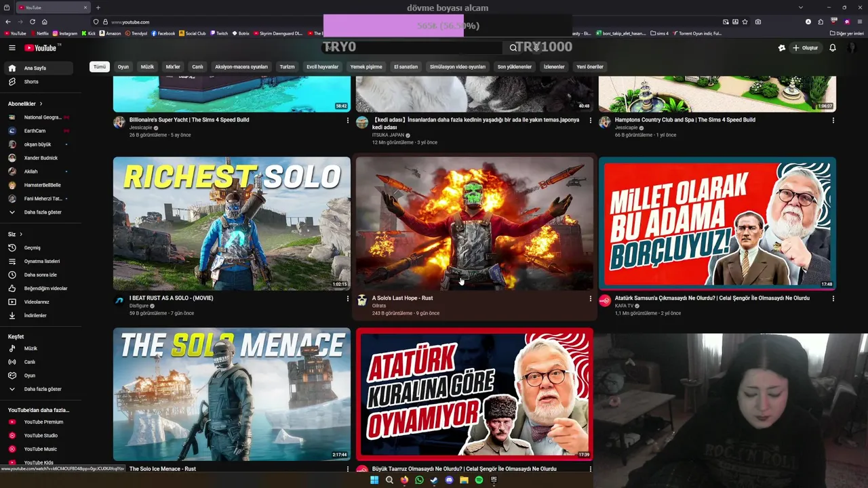This screenshot has height=488, width=868.
Task: Click the YouTube logo
Action: 41,48
